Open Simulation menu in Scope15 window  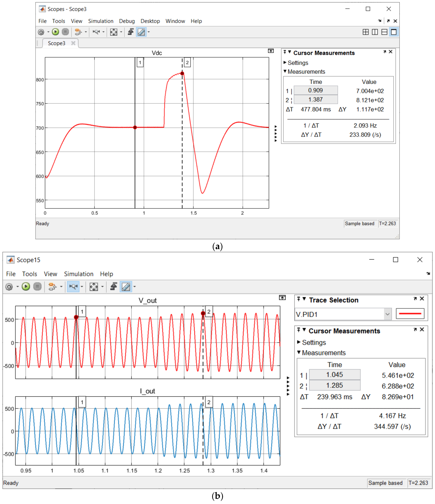pyautogui.click(x=79, y=274)
